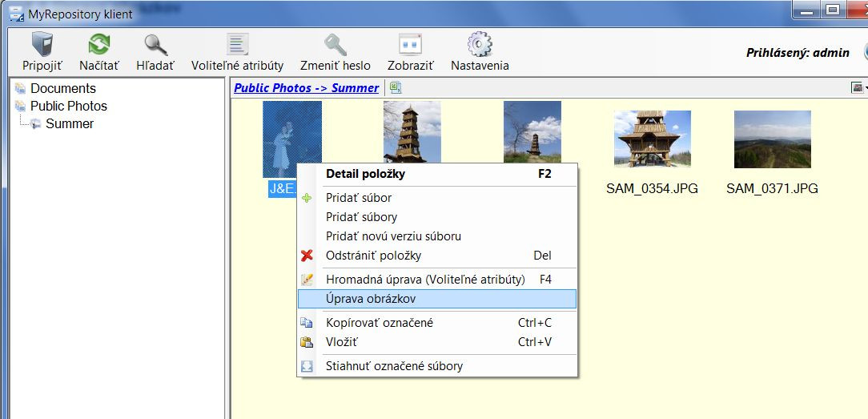Choose Detail položky from context menu
This screenshot has width=868, height=419.
coord(437,174)
